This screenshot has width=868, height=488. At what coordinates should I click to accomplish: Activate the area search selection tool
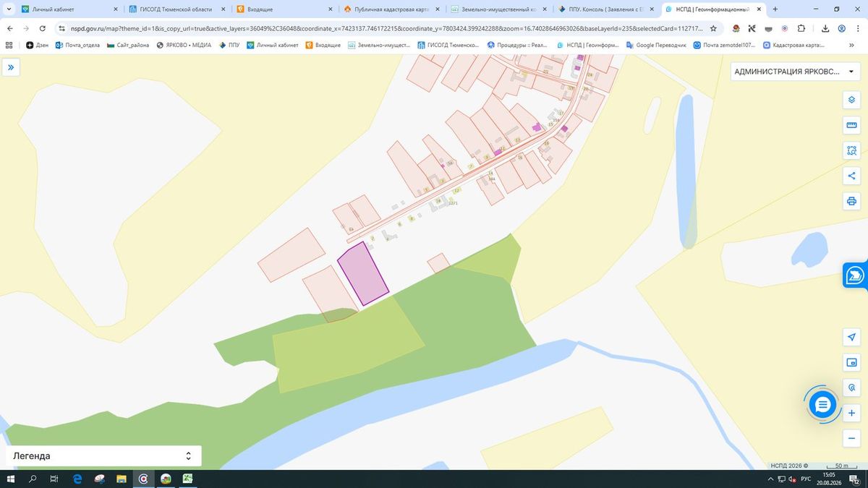851,150
